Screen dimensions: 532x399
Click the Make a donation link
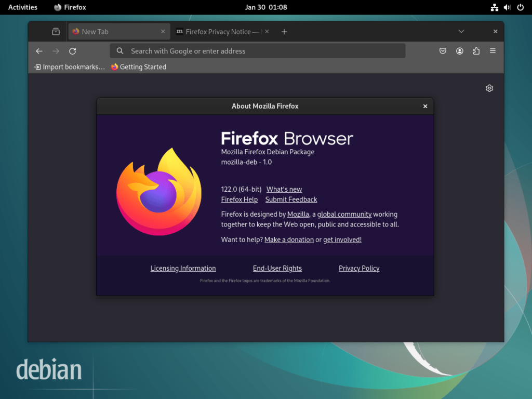(289, 240)
